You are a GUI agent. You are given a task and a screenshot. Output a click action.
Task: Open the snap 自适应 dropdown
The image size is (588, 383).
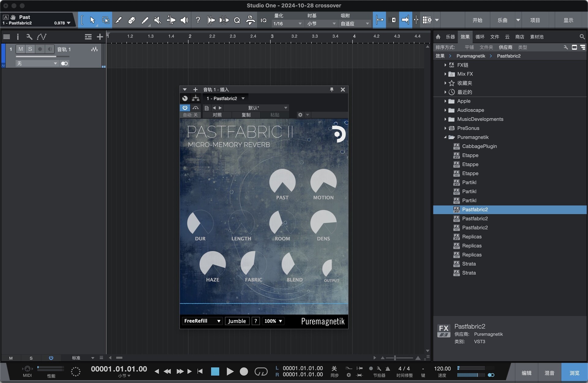(x=355, y=24)
